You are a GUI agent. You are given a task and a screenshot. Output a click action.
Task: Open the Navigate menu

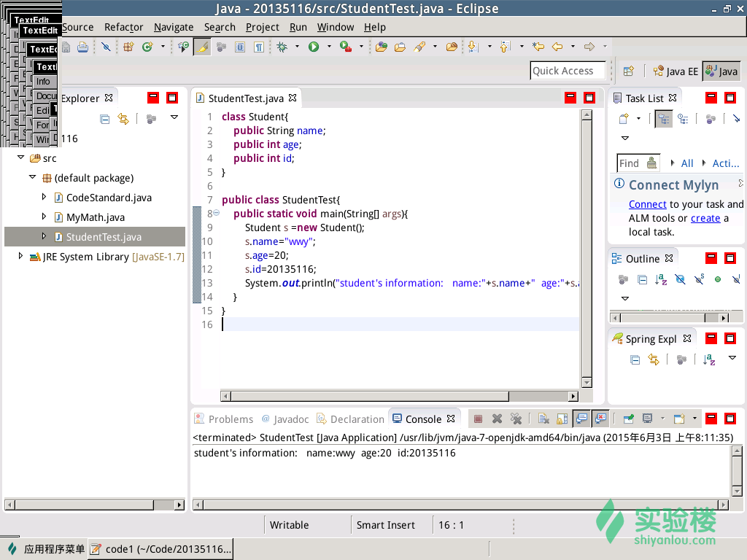[174, 27]
